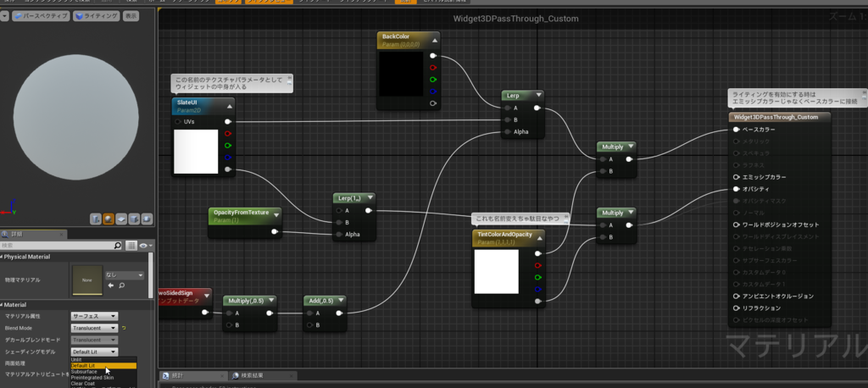The width and height of the screenshot is (868, 388).
Task: Click the UVs input pin on SlateUI node
Action: tap(178, 121)
